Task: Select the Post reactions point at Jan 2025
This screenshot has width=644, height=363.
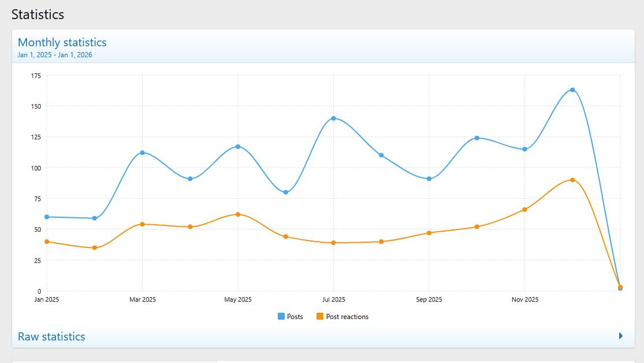Action: [47, 242]
